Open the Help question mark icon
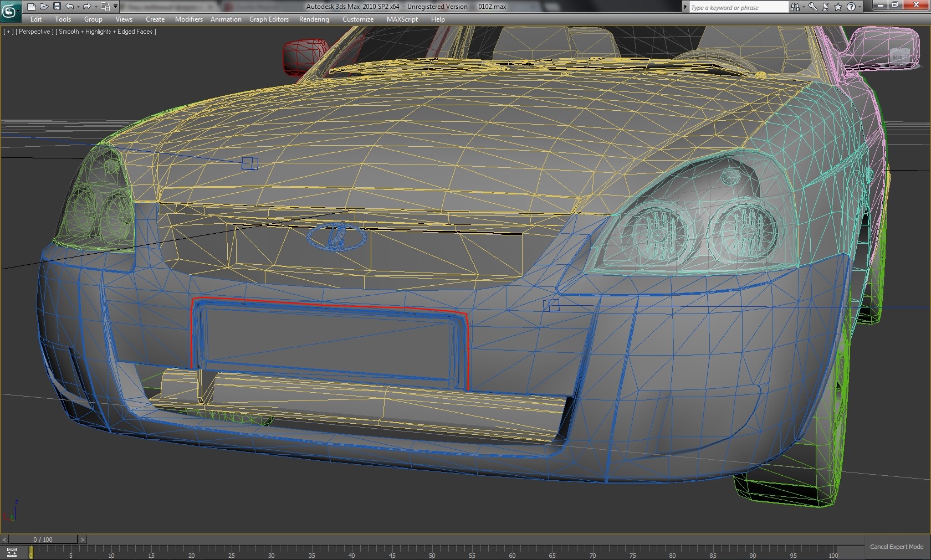The width and height of the screenshot is (931, 560). (x=851, y=7)
